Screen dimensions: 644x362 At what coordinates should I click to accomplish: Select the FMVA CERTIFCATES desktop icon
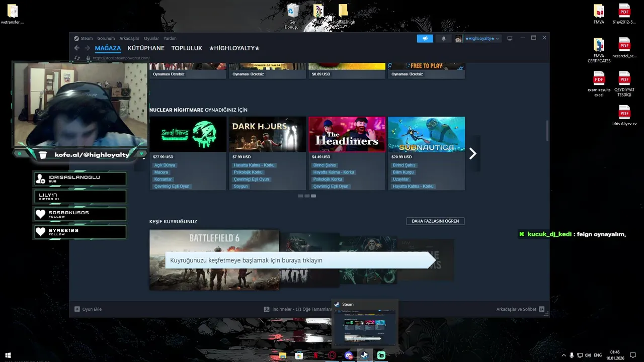(x=599, y=50)
